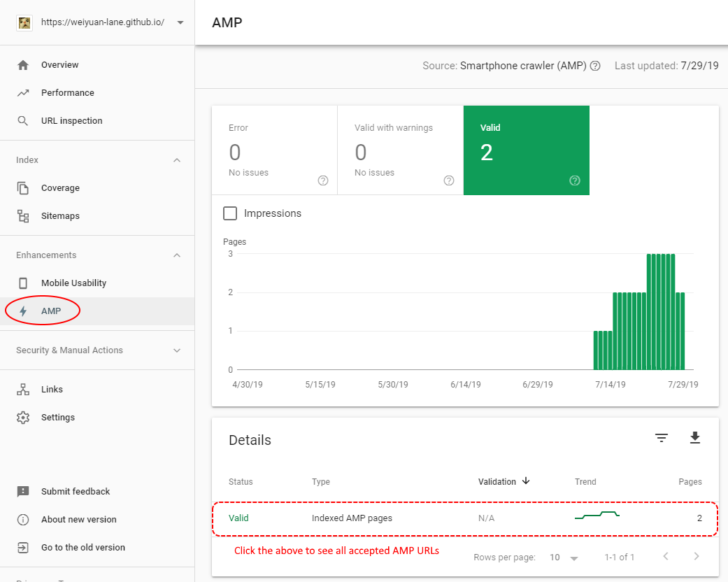Select the green Valid status card
Image resolution: width=728 pixels, height=582 pixels.
click(526, 150)
